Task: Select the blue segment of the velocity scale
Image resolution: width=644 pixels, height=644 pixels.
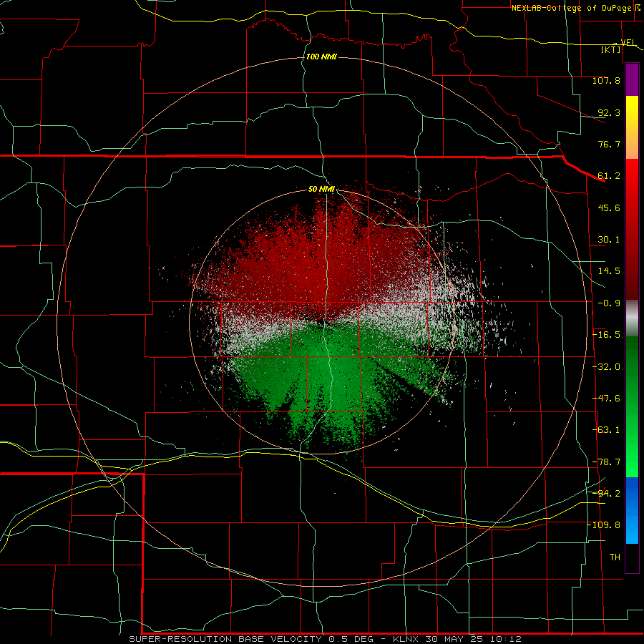Action: tap(632, 510)
